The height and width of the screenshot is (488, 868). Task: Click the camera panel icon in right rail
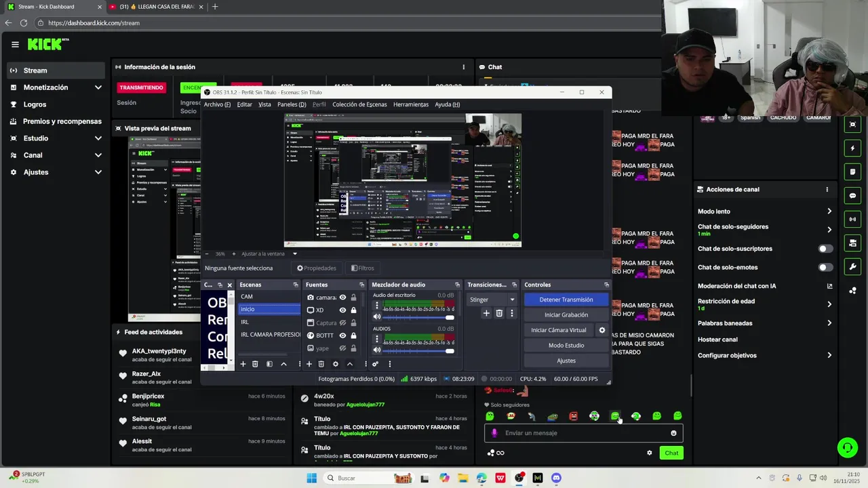coord(852,243)
